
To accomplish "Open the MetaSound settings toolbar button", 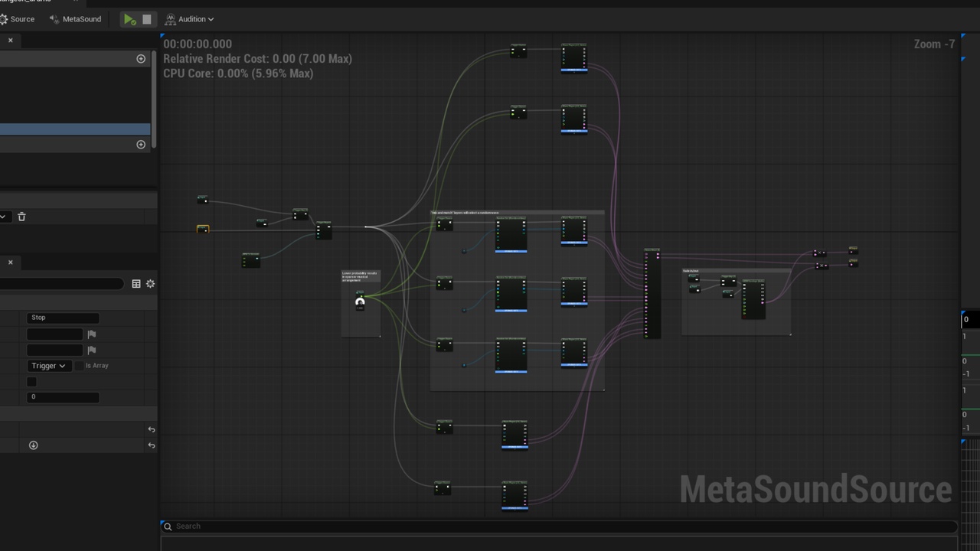I will click(75, 19).
